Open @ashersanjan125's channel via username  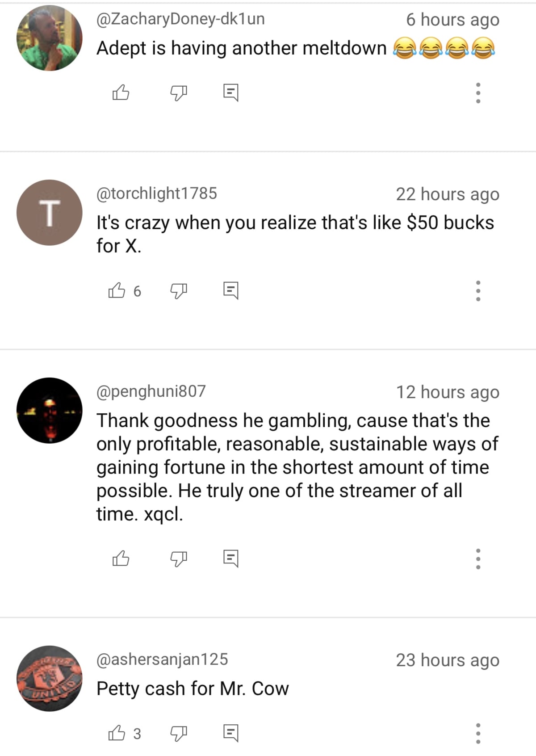162,659
